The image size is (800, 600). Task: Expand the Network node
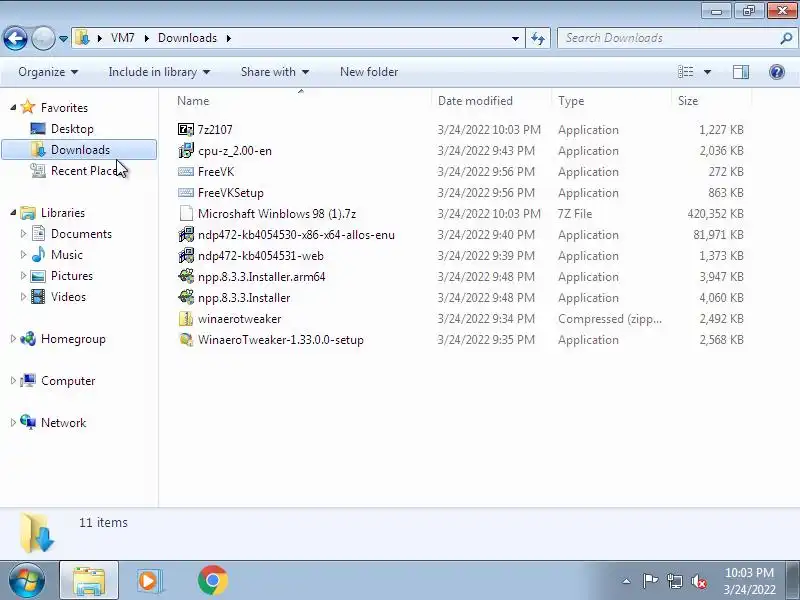pos(13,422)
